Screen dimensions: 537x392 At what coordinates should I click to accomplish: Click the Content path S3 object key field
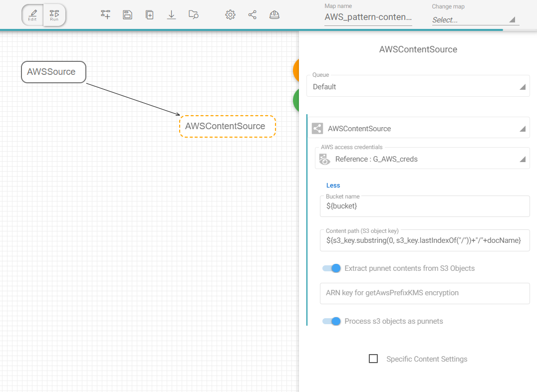(425, 240)
